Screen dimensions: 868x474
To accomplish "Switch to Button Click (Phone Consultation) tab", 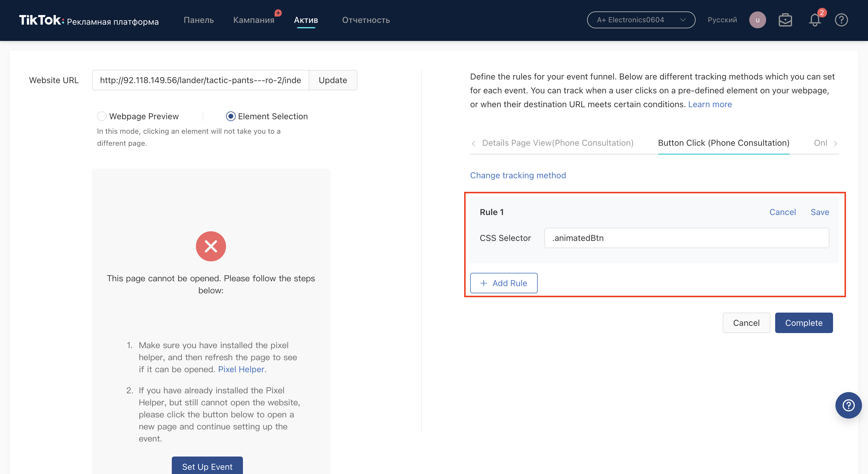I will click(723, 143).
